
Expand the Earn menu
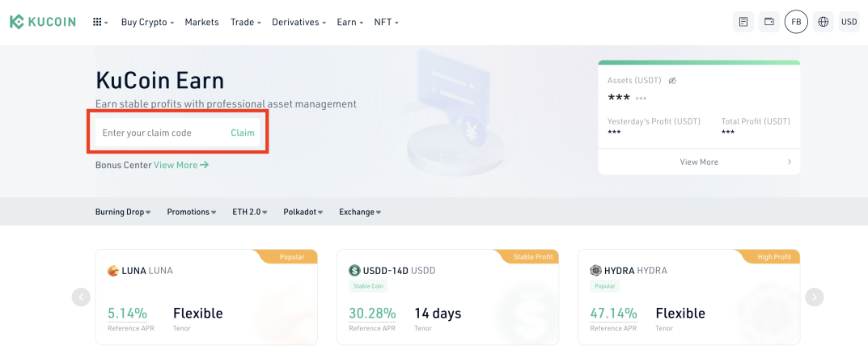(x=349, y=22)
